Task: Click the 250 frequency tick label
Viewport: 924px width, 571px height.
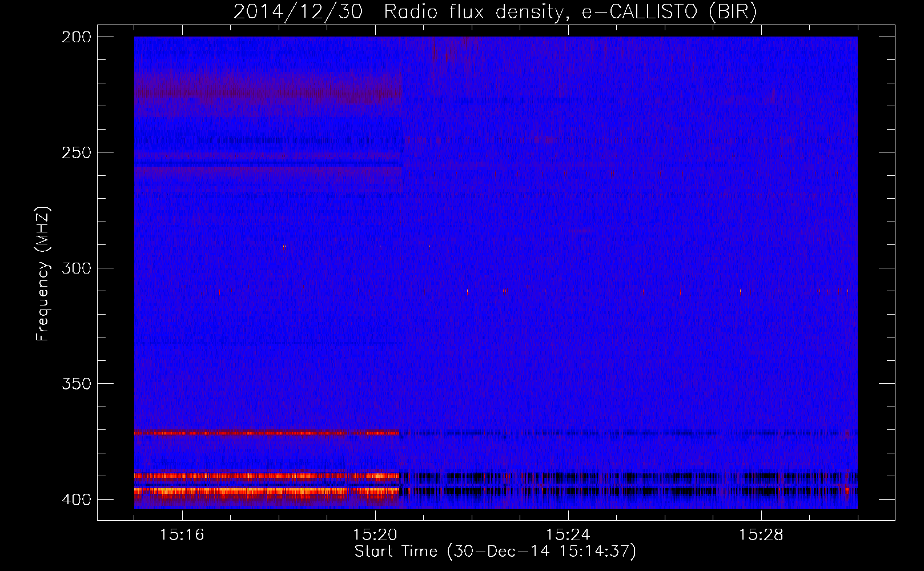Action: pos(77,152)
